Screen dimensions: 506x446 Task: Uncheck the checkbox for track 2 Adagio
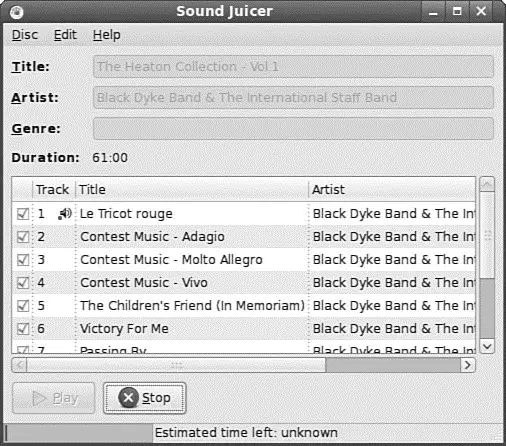tap(23, 237)
